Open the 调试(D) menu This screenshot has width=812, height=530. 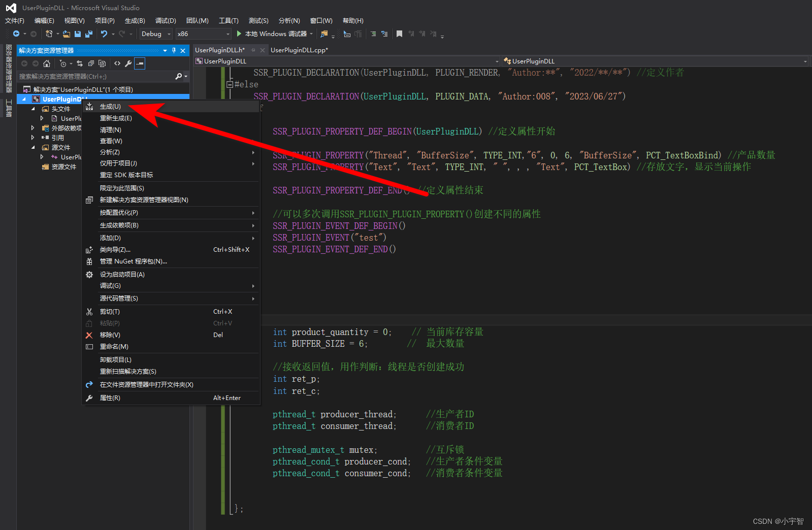click(166, 21)
